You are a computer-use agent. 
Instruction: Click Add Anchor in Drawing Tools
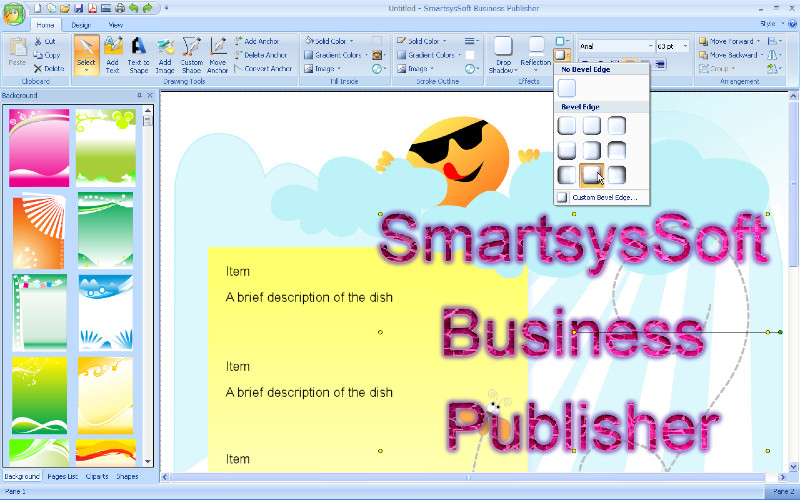point(257,41)
